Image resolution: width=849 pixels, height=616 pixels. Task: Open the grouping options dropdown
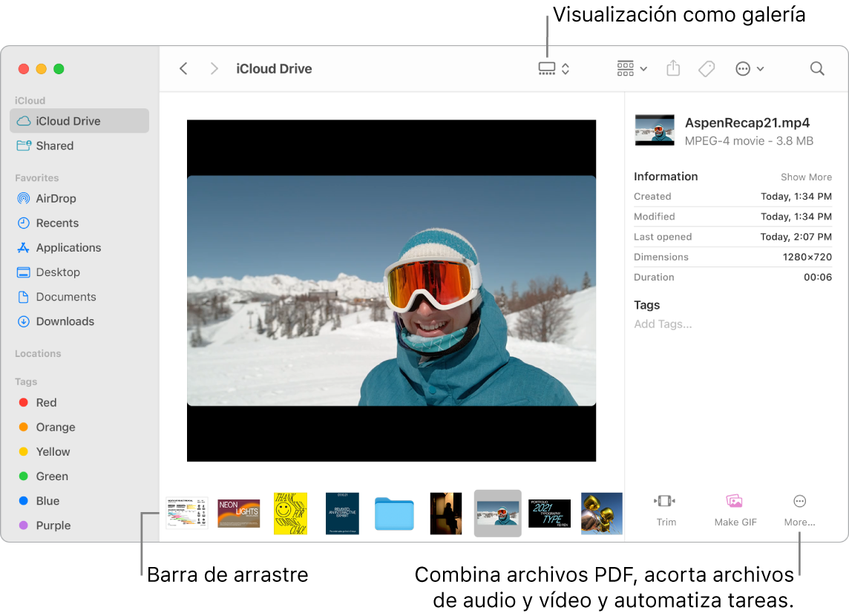coord(630,68)
